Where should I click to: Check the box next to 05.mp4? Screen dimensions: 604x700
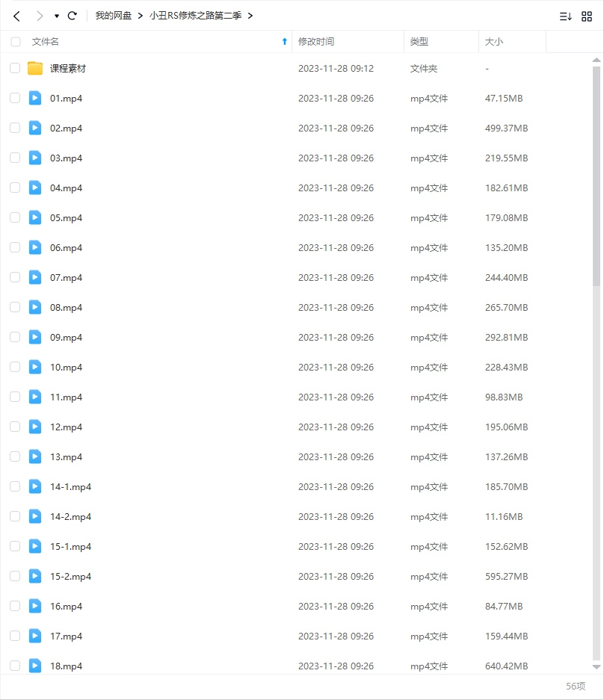click(x=15, y=217)
